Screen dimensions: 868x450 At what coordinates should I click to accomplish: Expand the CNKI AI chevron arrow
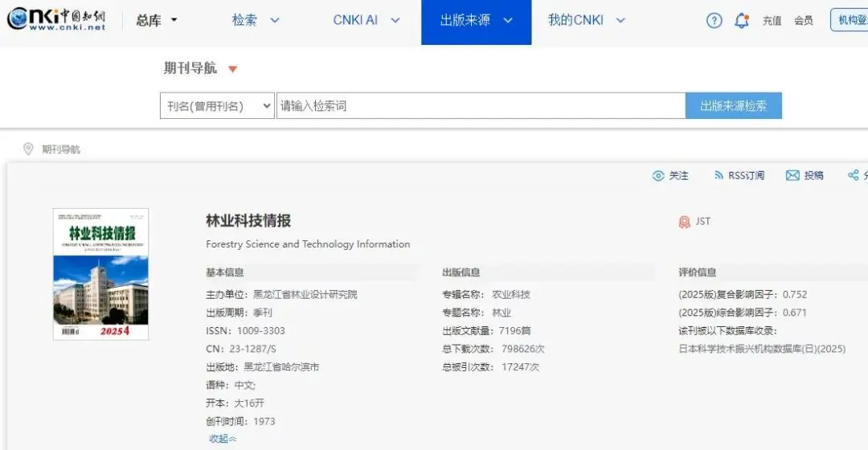click(395, 21)
